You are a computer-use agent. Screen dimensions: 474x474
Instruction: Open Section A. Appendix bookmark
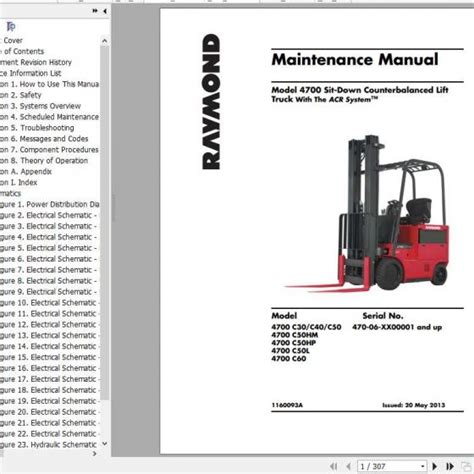pos(26,172)
